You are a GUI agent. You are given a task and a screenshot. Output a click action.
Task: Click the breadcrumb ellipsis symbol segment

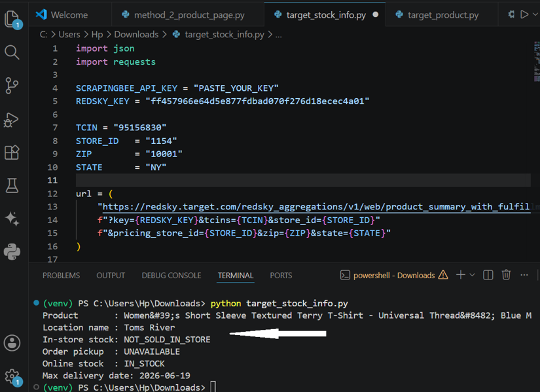point(279,35)
